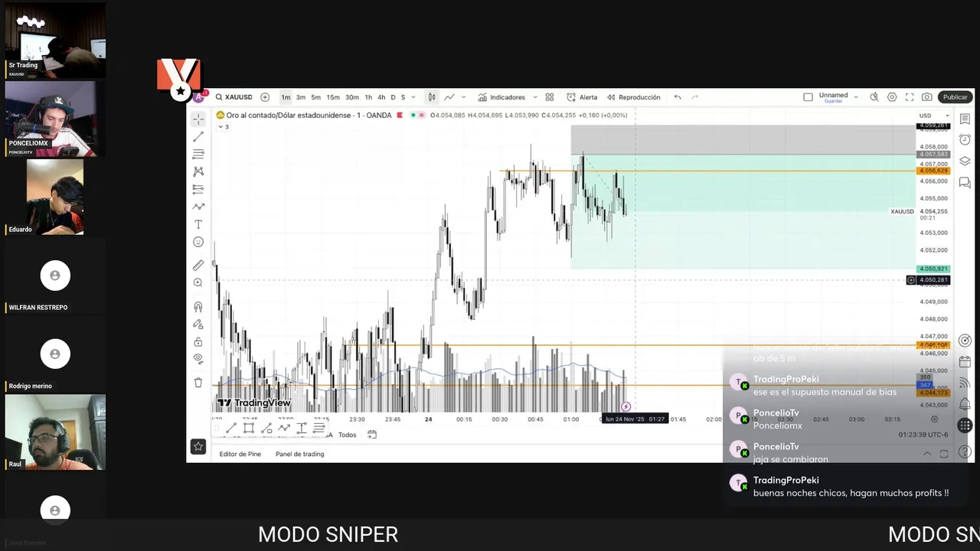This screenshot has width=980, height=551.
Task: Open the alerts clock panel icon
Action: point(965,140)
